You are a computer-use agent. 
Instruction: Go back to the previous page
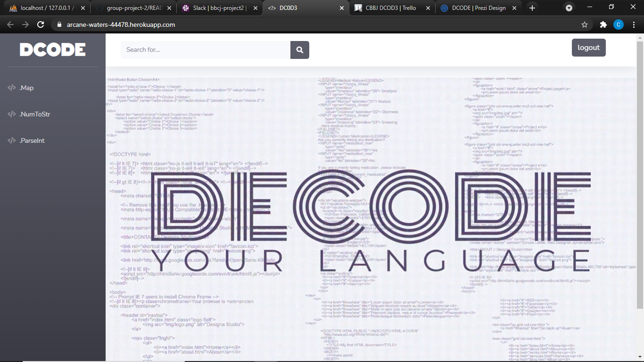coord(10,25)
